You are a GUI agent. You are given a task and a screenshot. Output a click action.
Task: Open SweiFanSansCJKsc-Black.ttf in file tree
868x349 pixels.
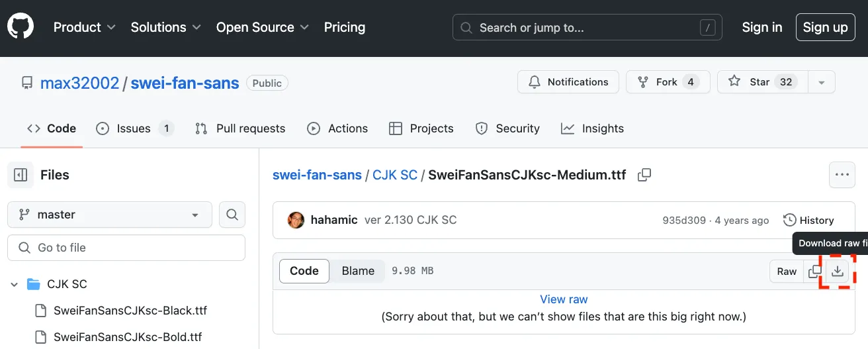pyautogui.click(x=130, y=311)
